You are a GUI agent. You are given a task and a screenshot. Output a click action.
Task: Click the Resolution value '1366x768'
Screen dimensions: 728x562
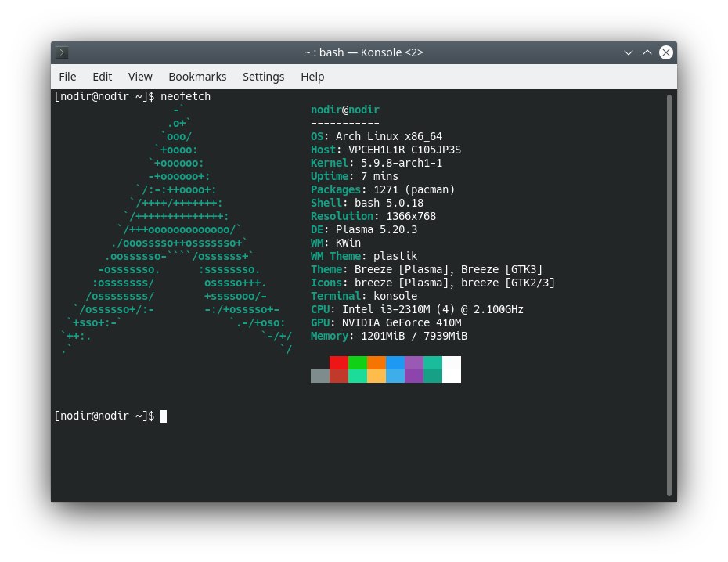pos(411,216)
